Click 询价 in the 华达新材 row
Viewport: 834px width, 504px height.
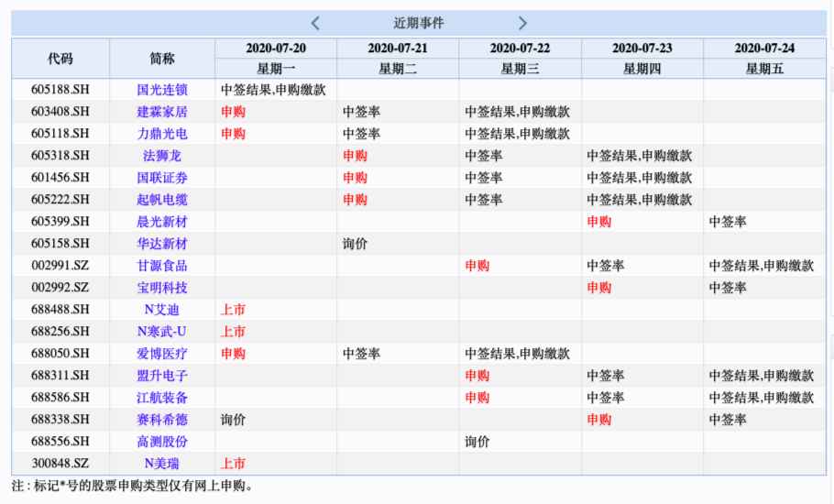pyautogui.click(x=356, y=244)
